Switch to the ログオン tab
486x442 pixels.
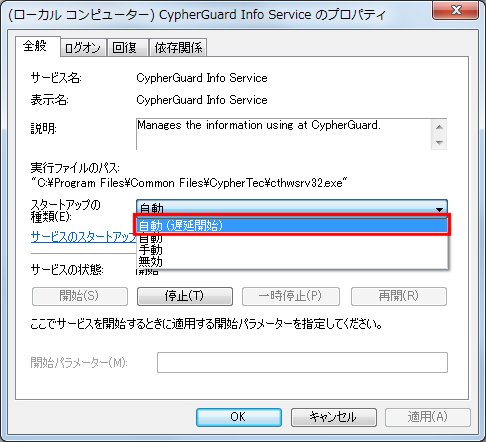click(83, 47)
